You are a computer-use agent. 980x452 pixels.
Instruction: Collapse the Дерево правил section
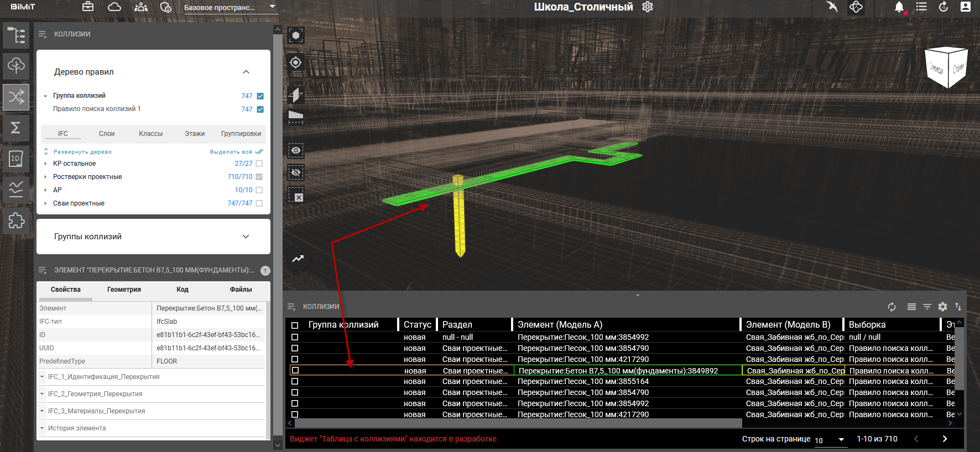point(246,72)
